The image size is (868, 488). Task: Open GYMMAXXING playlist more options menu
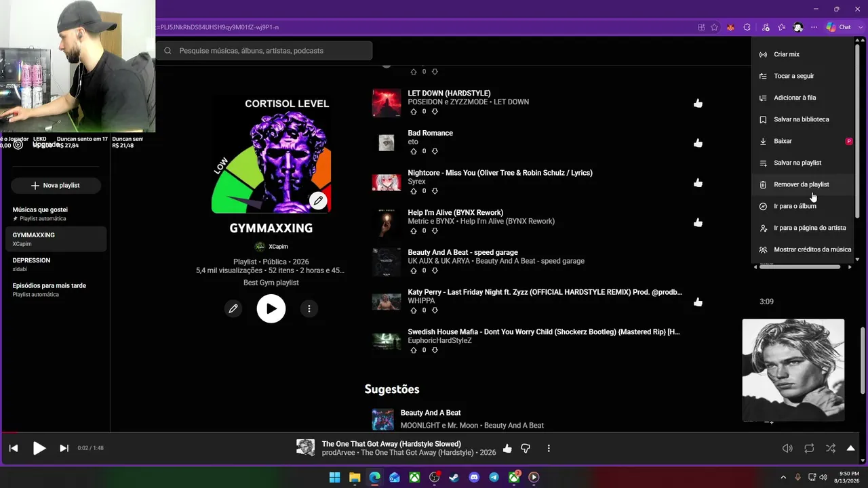(309, 308)
